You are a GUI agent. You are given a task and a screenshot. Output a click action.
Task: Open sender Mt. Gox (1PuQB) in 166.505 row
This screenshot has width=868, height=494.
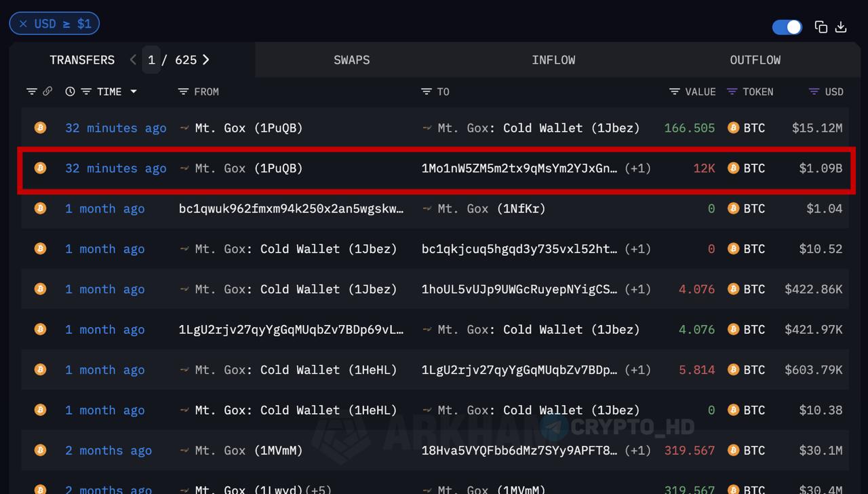coord(248,128)
